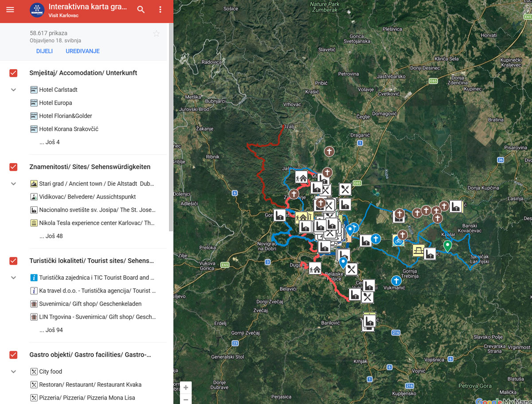The width and height of the screenshot is (532, 404).
Task: Click the brown cross marker below Draganić
Action: 329,152
